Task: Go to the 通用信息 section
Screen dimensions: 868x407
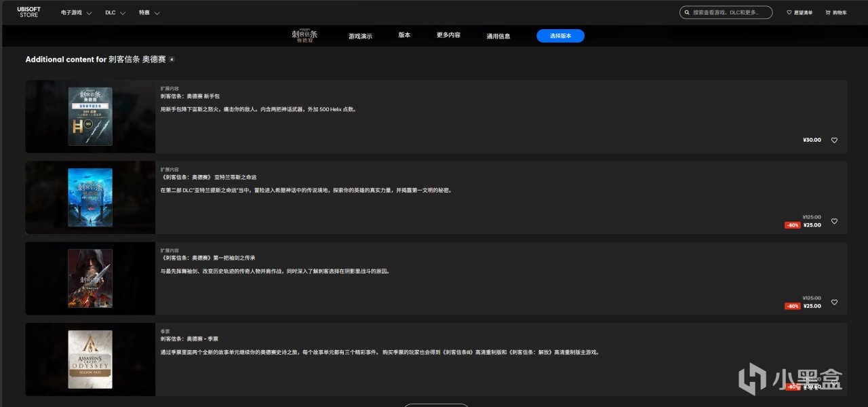Action: (498, 36)
